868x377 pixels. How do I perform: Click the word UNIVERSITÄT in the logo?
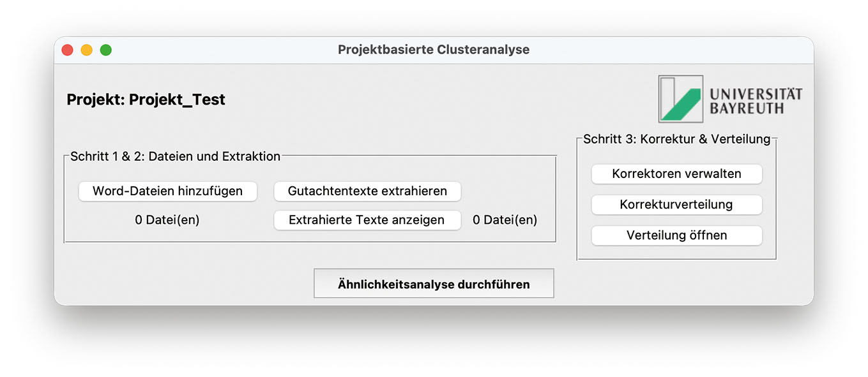(x=756, y=94)
